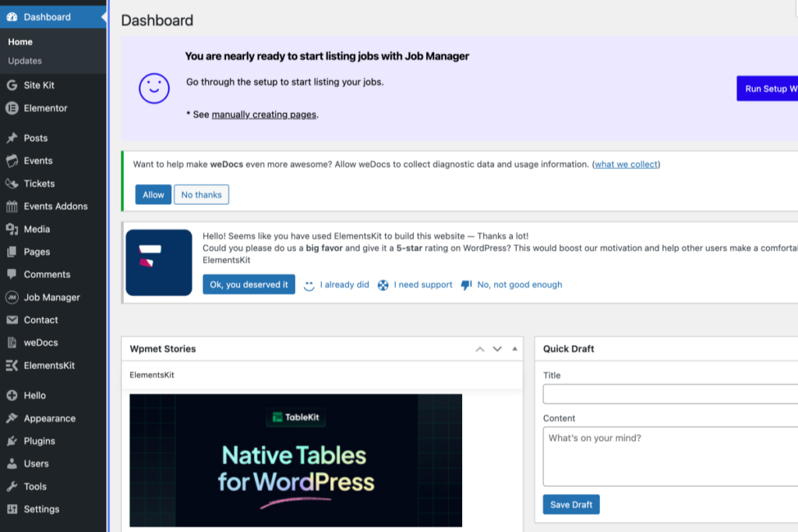Click the Tools wrench icon
The width and height of the screenshot is (798, 532).
(x=12, y=486)
